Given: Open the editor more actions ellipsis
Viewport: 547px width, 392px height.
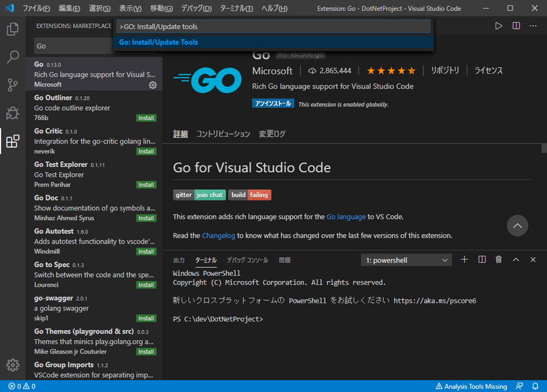Looking at the screenshot, I should (533, 26).
